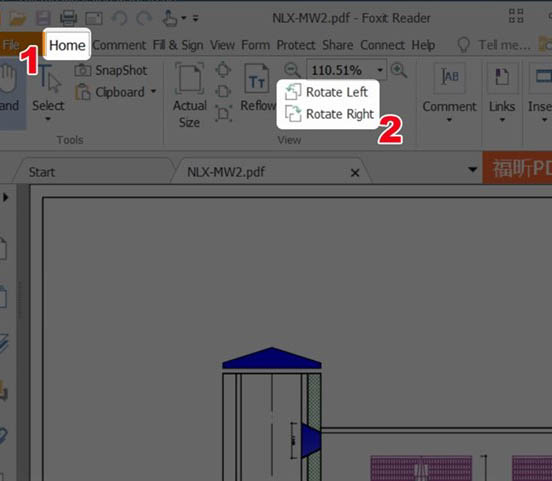This screenshot has width=552, height=481.
Task: Click the Reflow button
Action: tap(258, 88)
